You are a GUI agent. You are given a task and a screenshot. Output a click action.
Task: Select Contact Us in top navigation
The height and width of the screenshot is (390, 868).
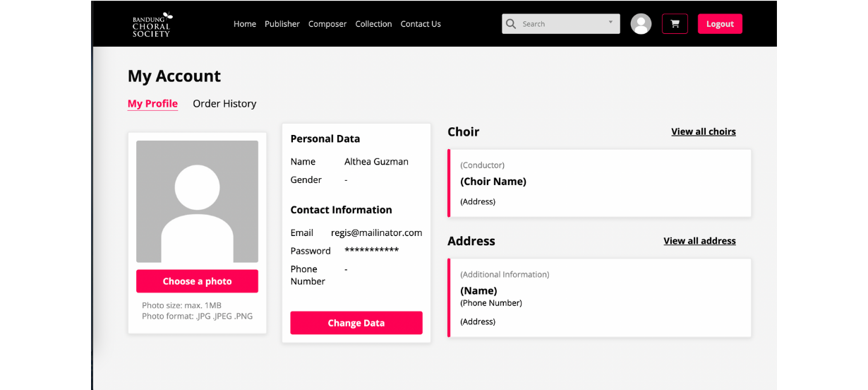(421, 24)
